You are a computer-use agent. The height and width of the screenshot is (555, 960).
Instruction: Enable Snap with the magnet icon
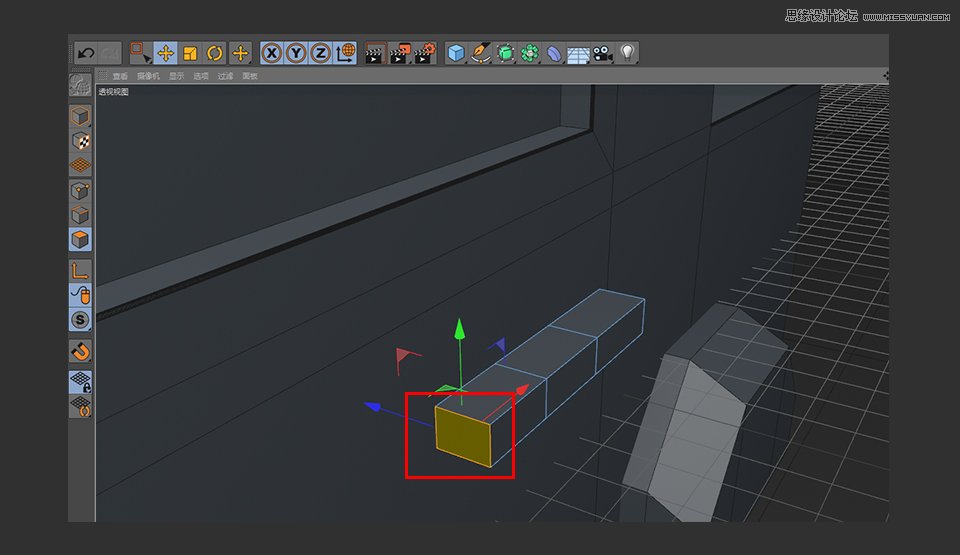click(80, 351)
